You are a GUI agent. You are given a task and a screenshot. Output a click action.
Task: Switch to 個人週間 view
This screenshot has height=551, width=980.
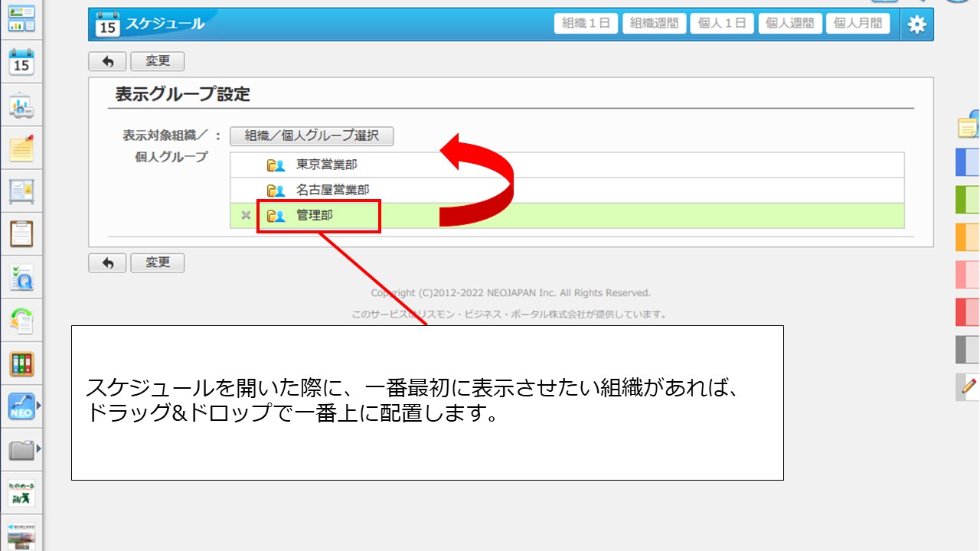791,24
